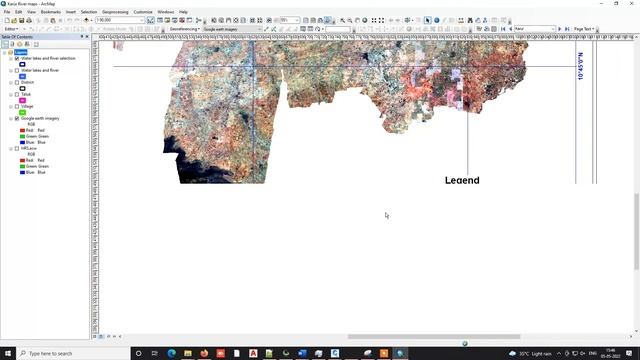Enable the District layer checkbox
Screen dimensions: 640x360
click(17, 82)
